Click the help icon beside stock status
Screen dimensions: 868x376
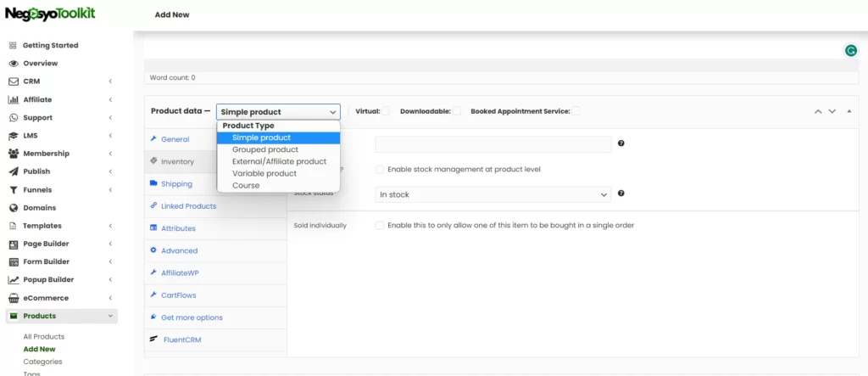[621, 194]
